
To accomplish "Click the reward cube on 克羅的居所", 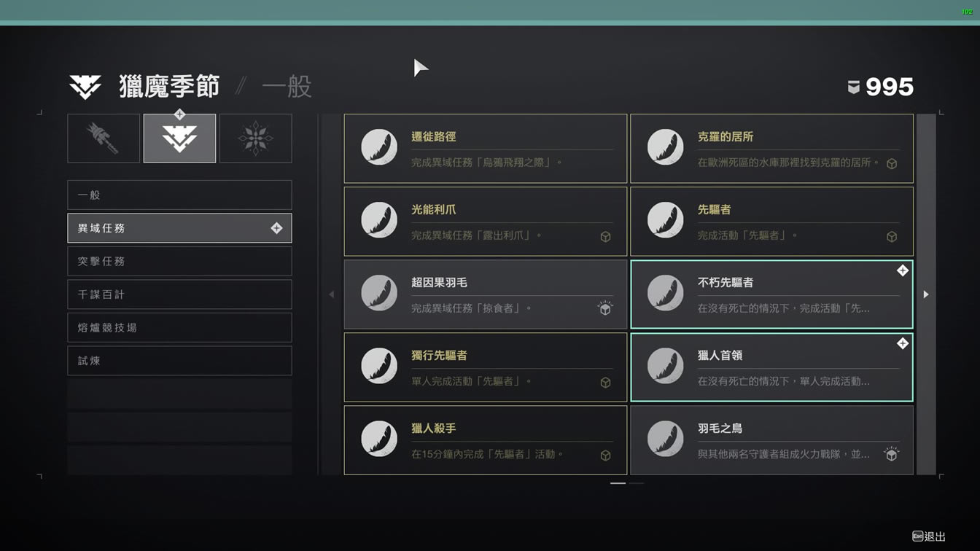I will [892, 164].
